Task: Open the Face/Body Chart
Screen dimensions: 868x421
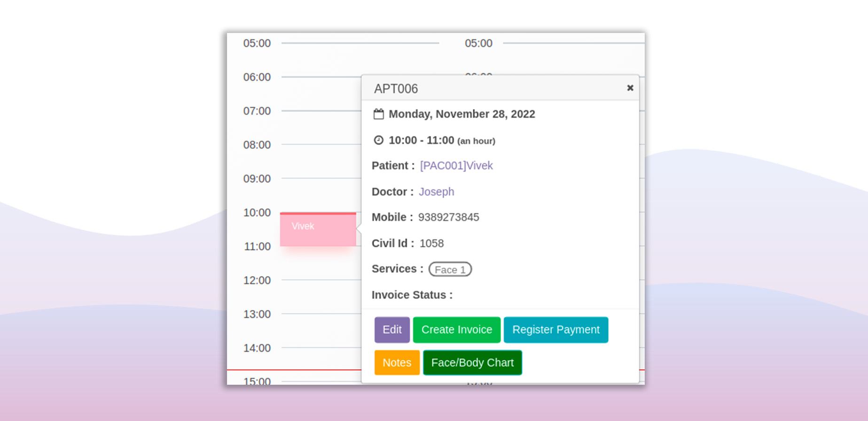Action: pos(472,363)
